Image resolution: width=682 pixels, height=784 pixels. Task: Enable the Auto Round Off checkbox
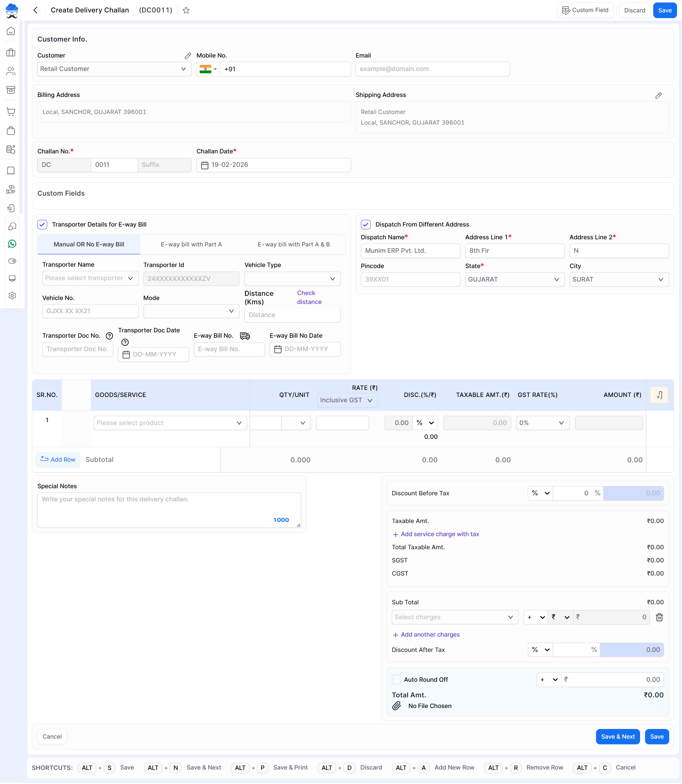click(x=396, y=679)
